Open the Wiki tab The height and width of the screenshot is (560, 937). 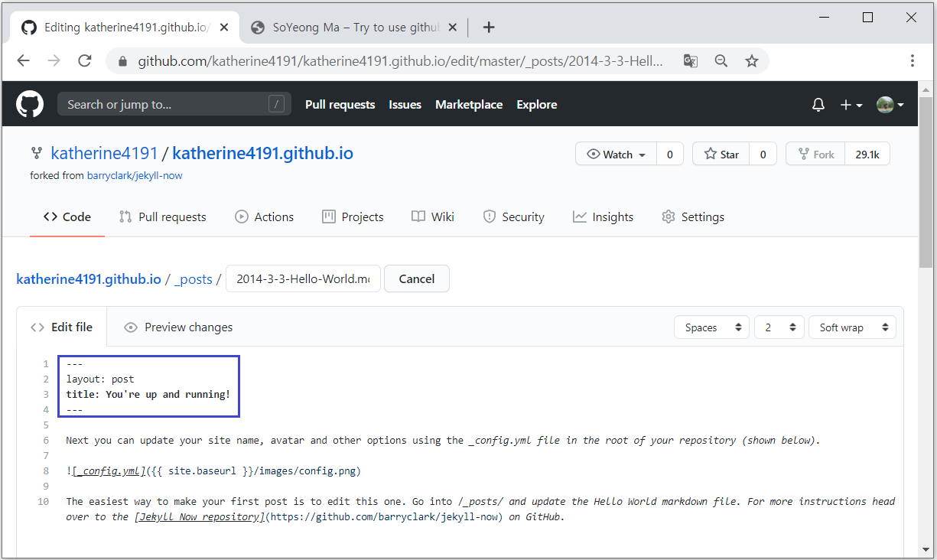point(433,217)
